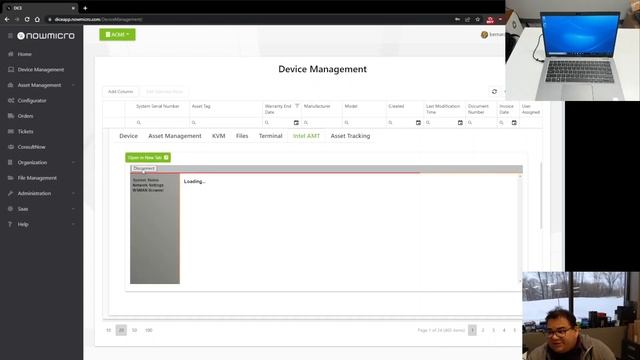640x360 pixels.
Task: Expand the Organization sidebar chevron
Action: pyautogui.click(x=73, y=162)
